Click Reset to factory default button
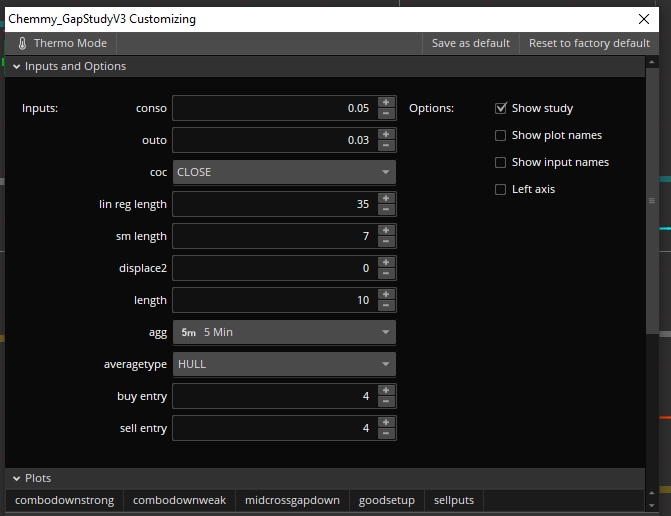Viewport: 671px width, 516px height. [x=589, y=43]
